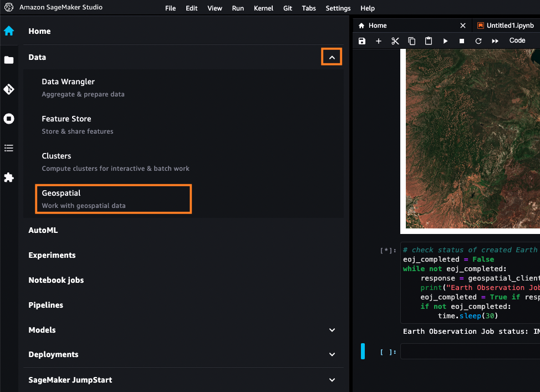Open the Code cell type dropdown
Viewport: 540px width, 392px height.
(517, 40)
